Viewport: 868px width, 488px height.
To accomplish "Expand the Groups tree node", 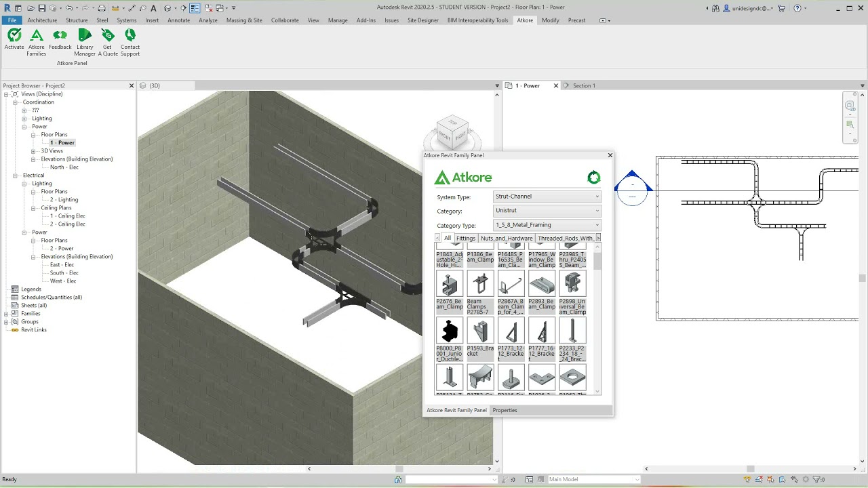I will coord(6,322).
